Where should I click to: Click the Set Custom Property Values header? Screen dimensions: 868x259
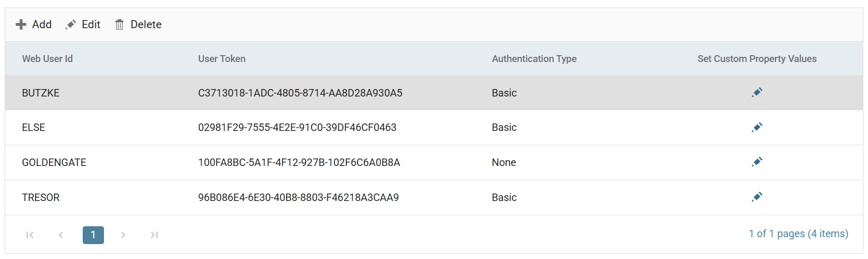click(x=757, y=59)
